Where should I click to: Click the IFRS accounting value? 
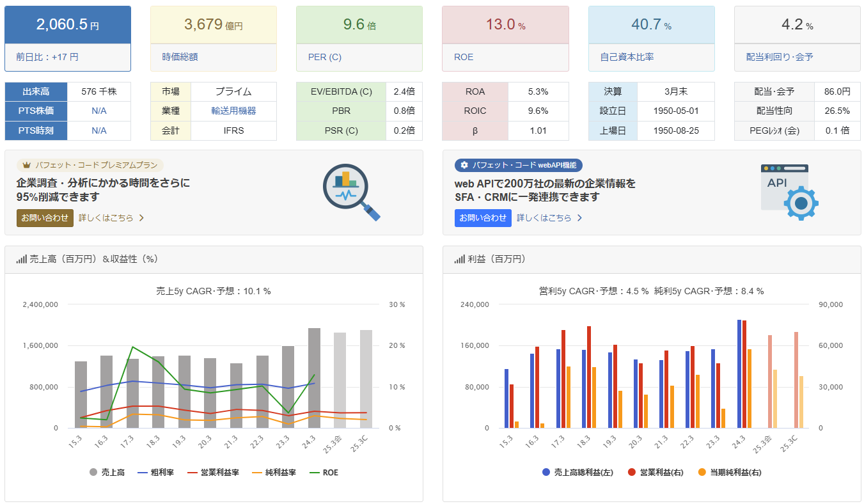coord(233,130)
